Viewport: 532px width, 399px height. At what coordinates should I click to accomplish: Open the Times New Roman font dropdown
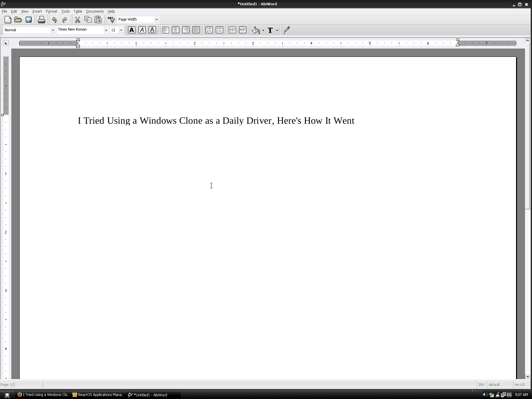(106, 30)
